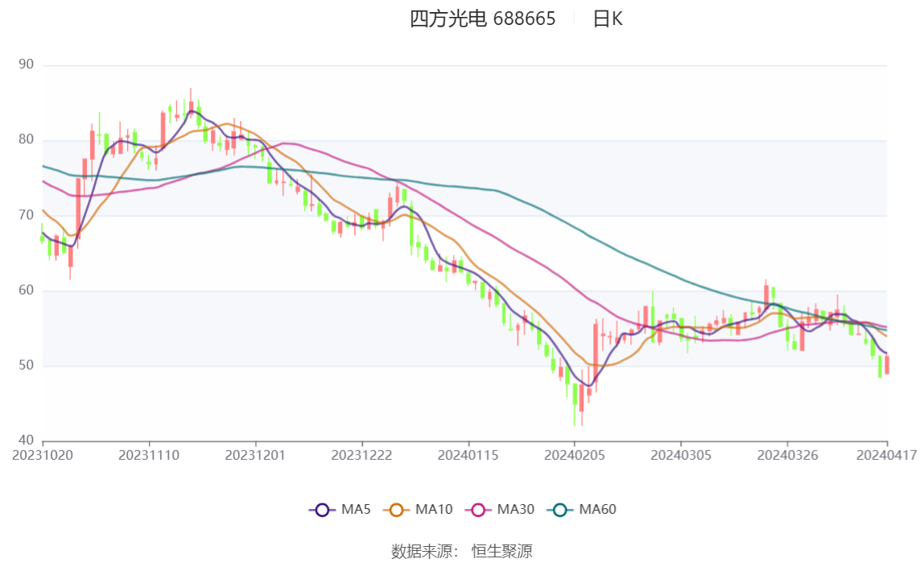
Task: Toggle the MA60 teal legend circle icon
Action: pos(560,510)
